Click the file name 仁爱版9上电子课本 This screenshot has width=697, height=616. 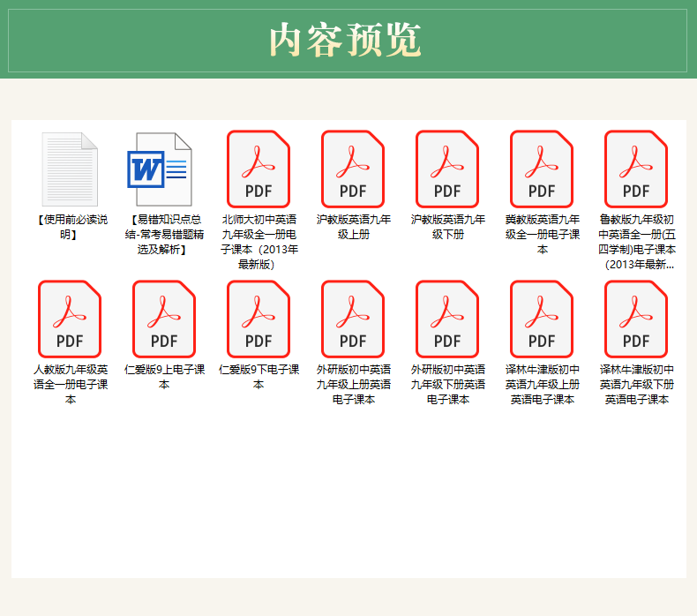[x=164, y=377]
